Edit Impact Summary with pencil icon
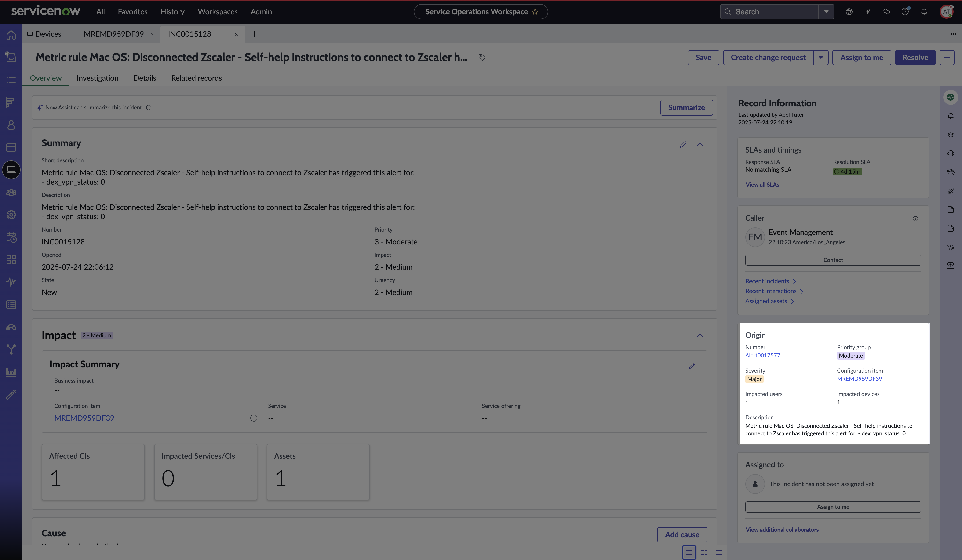Screen dimensions: 962x560 click(692, 366)
